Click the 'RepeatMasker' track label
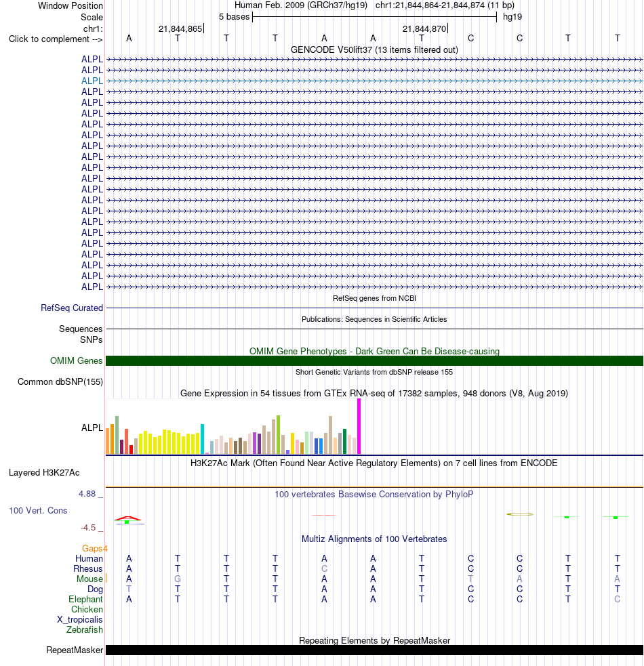Viewport: 644px width, 666px height. (x=75, y=650)
